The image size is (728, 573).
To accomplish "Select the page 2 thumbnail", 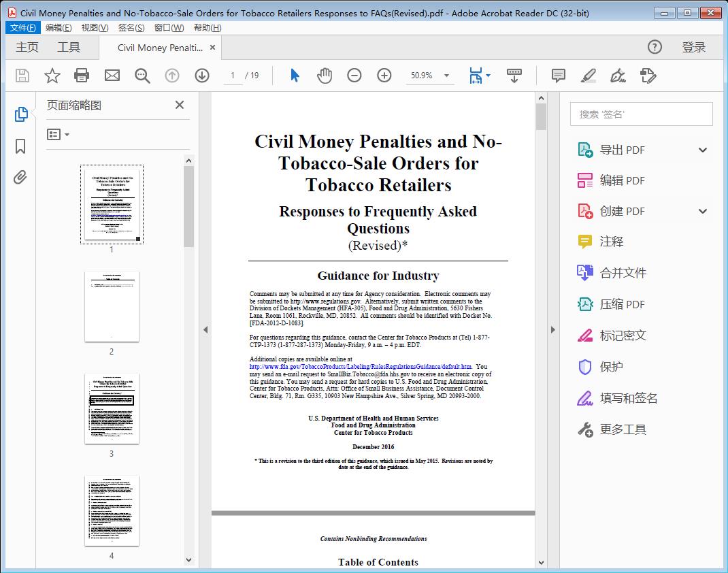I will point(111,308).
